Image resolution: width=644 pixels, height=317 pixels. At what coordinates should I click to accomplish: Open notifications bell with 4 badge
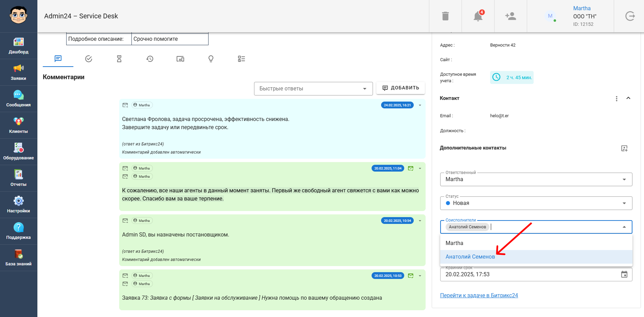(478, 16)
